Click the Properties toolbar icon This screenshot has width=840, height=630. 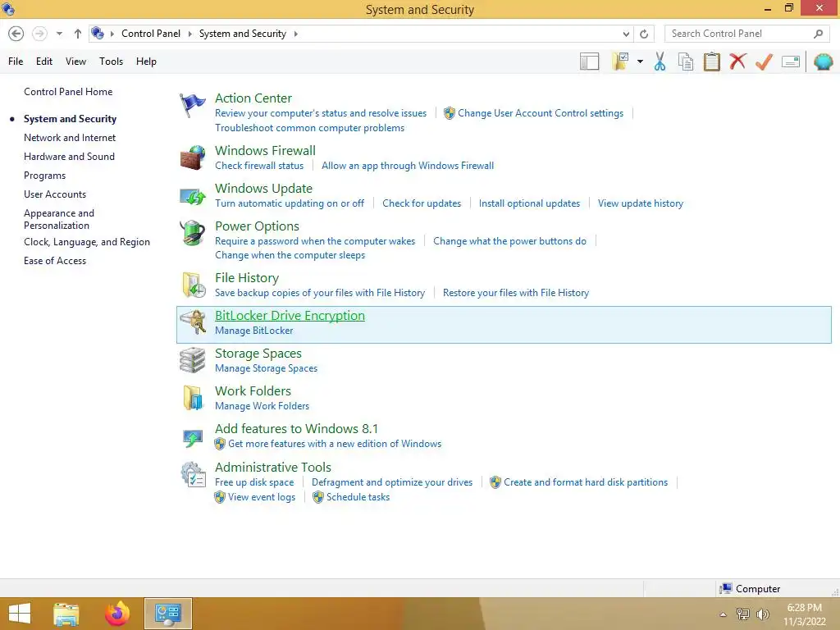pyautogui.click(x=791, y=62)
